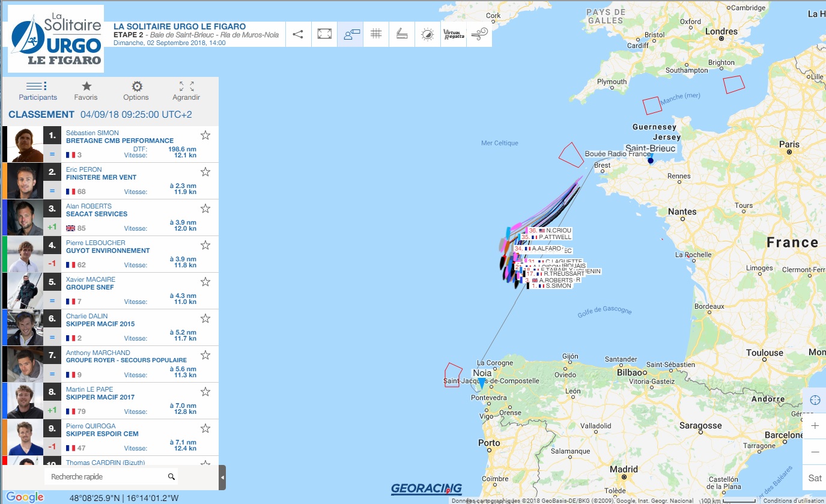Select the A.ALFARO boat label on map

coord(538,248)
